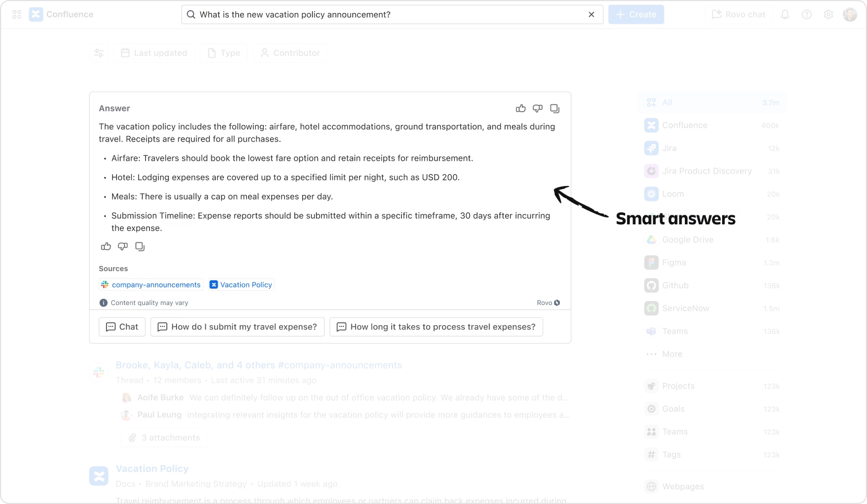Open Rovo chat
The image size is (867, 504).
pos(739,15)
